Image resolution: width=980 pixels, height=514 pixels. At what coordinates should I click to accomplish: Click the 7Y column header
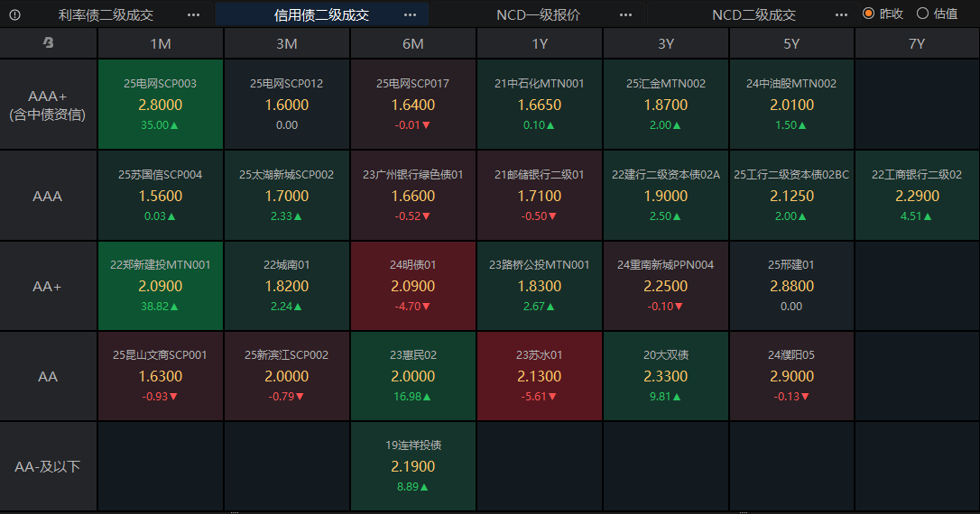(x=917, y=43)
